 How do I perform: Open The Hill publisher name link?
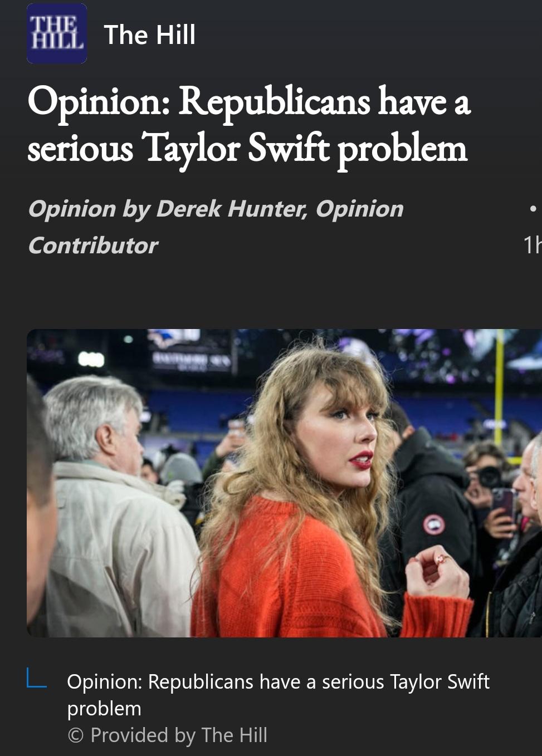point(149,35)
